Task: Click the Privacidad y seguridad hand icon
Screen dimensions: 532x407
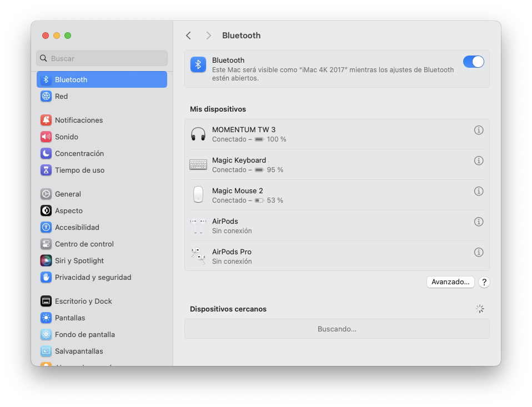Action: (x=46, y=277)
